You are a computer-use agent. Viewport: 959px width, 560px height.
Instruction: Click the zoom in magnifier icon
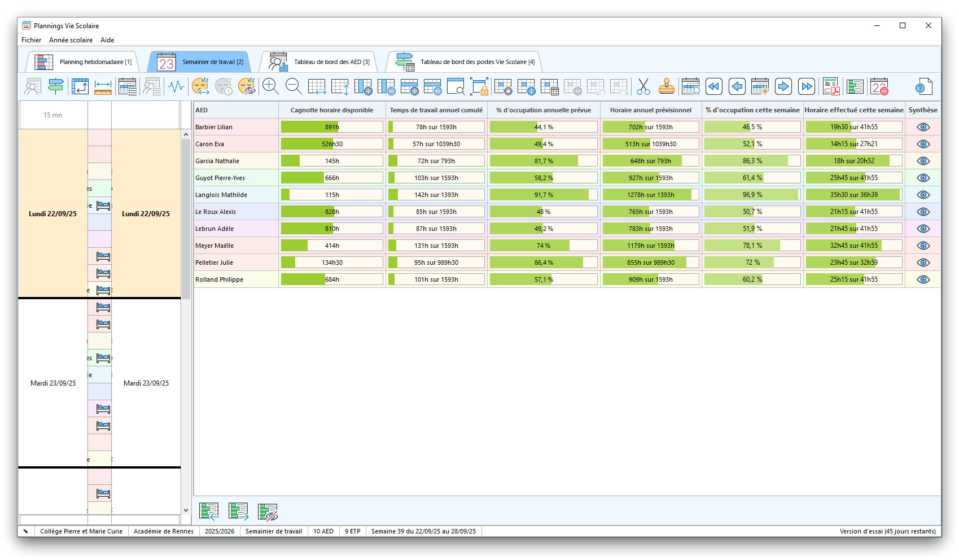click(270, 86)
